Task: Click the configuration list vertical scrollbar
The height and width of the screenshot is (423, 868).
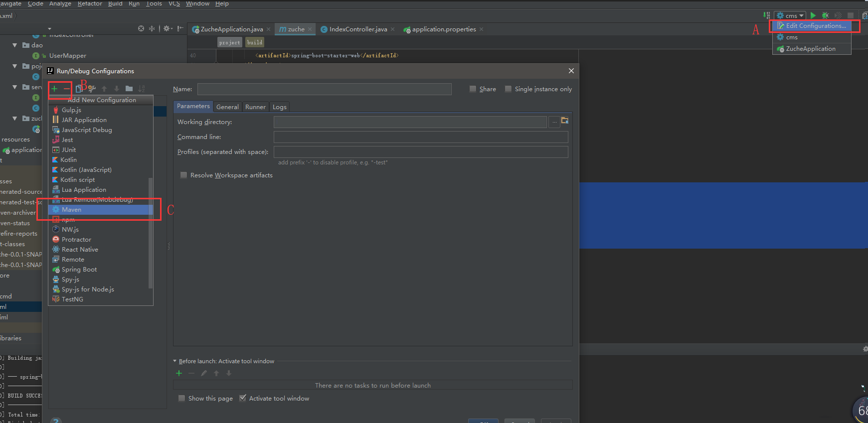Action: pos(151,233)
